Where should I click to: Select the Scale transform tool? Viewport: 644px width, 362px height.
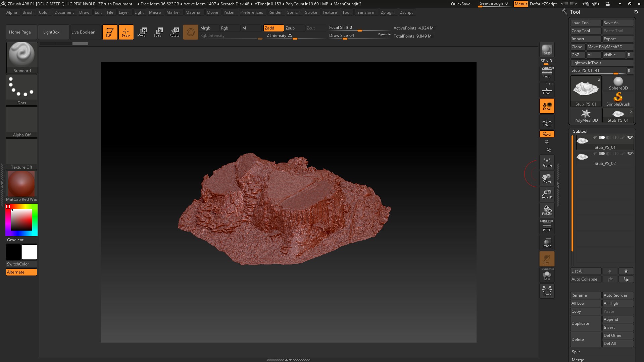[157, 32]
